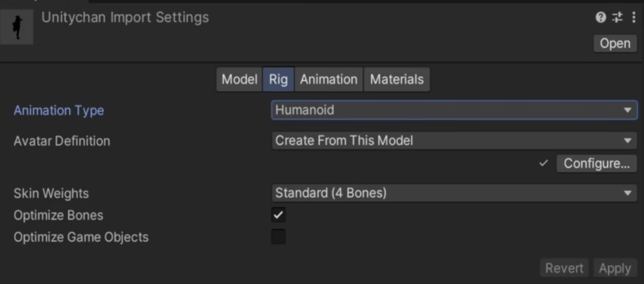Click the Revert button
This screenshot has height=284, width=644.
[x=564, y=268]
